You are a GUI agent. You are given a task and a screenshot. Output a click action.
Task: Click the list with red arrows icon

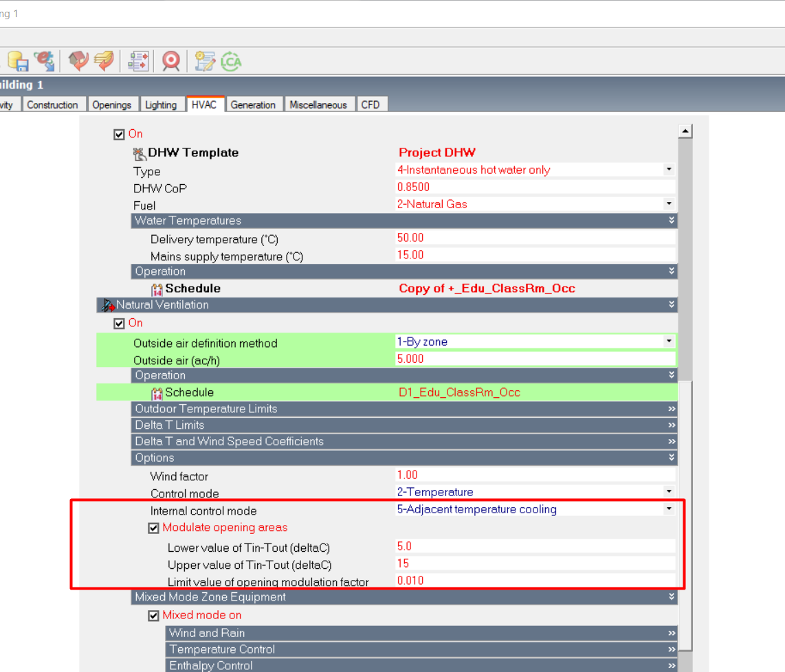[138, 61]
